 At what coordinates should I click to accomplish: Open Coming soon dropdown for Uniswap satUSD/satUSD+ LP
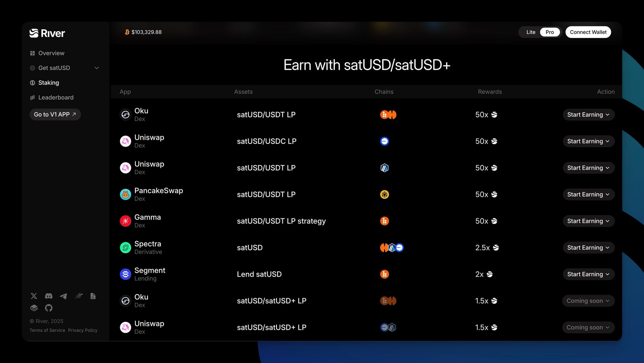pos(588,327)
